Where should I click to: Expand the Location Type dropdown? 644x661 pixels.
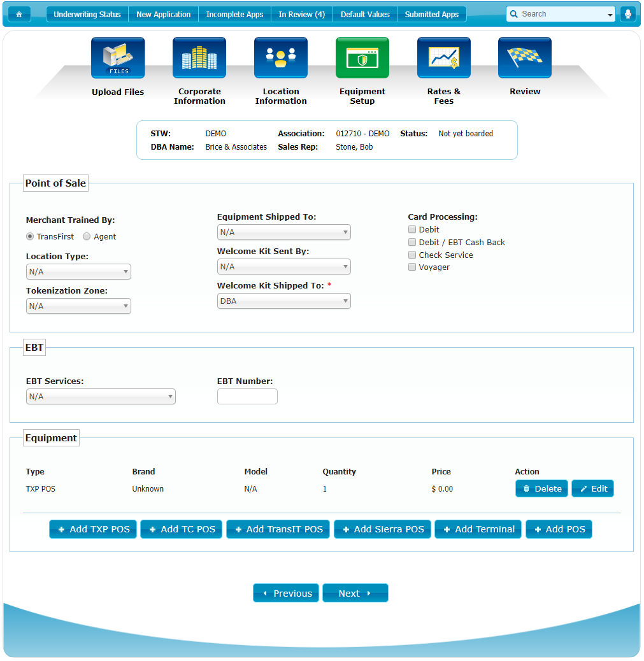point(78,272)
